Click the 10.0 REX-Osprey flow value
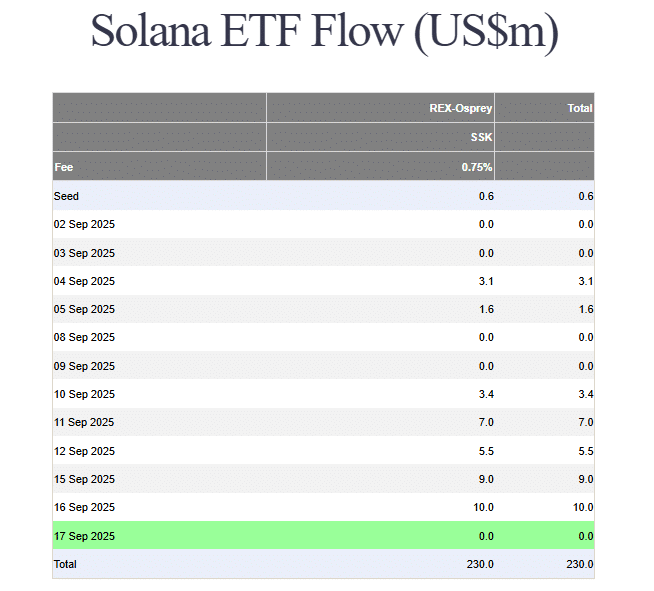The height and width of the screenshot is (591, 654). coord(483,507)
